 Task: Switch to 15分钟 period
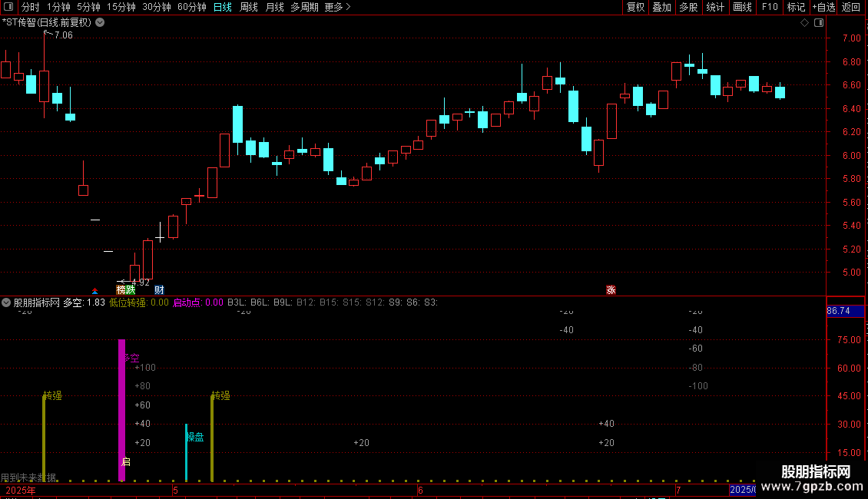coord(121,7)
